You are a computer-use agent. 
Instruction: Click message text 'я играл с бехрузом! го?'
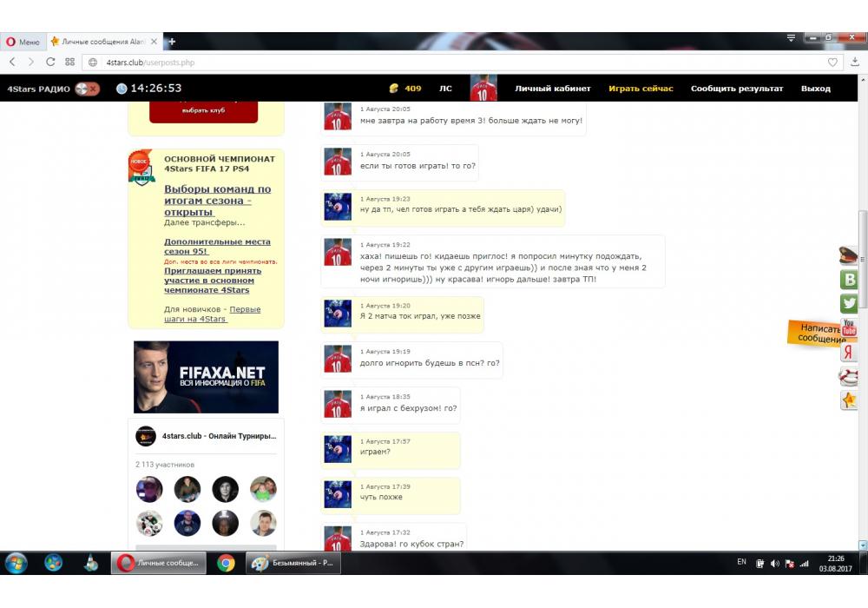click(x=409, y=408)
